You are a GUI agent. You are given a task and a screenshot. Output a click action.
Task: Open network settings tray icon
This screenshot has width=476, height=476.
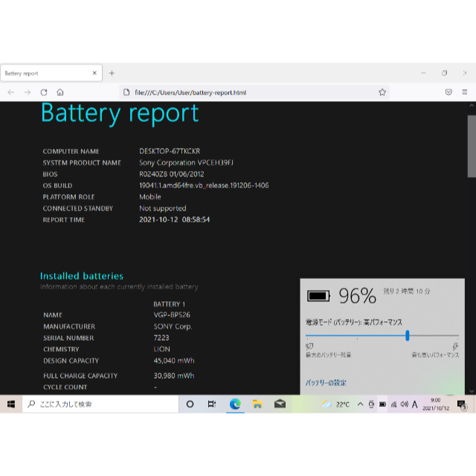coord(393,404)
